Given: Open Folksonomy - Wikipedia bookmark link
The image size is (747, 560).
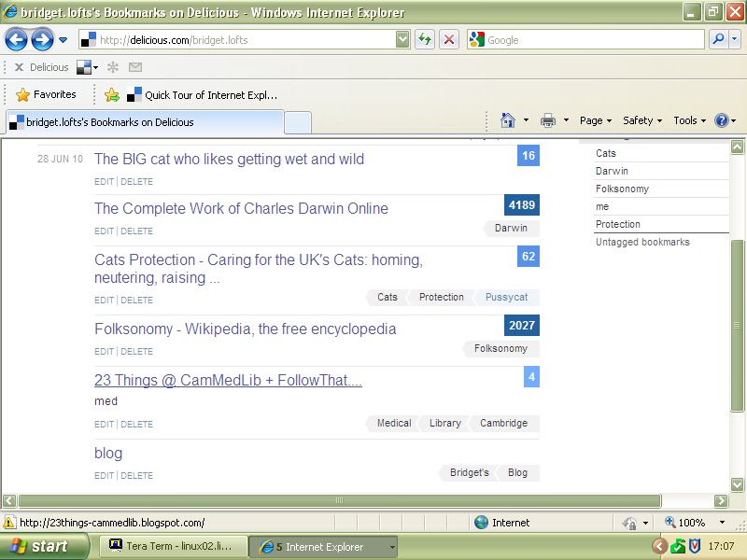Looking at the screenshot, I should point(245,329).
